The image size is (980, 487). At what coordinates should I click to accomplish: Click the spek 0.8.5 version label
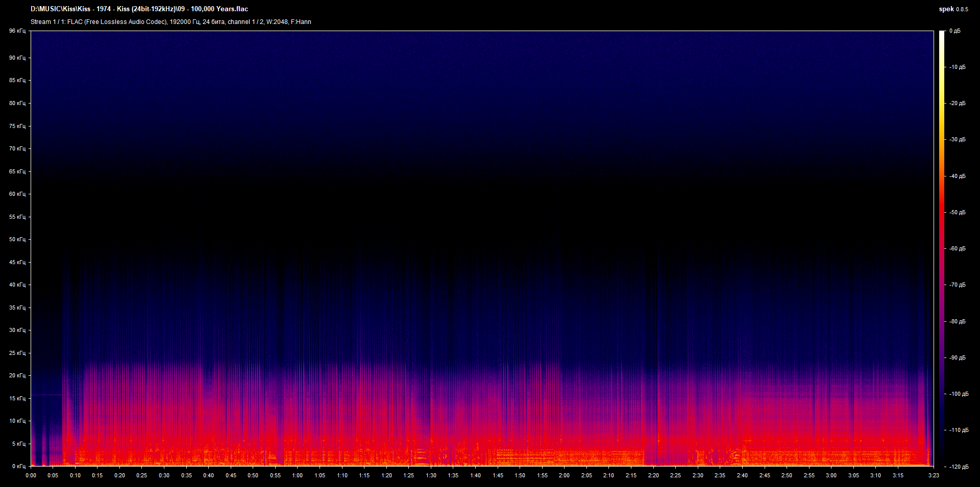coord(953,9)
